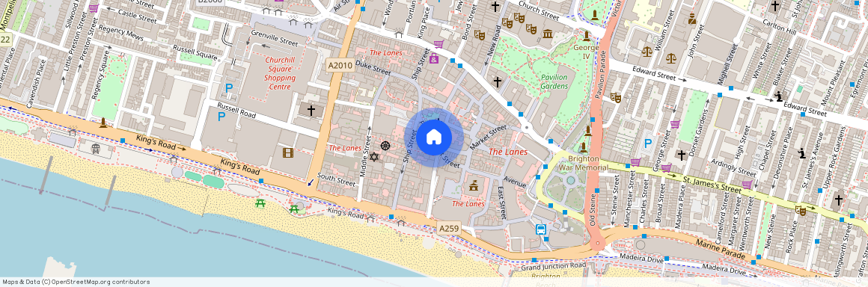Click the museum icon below Church Street
868x287 pixels.
[548, 34]
